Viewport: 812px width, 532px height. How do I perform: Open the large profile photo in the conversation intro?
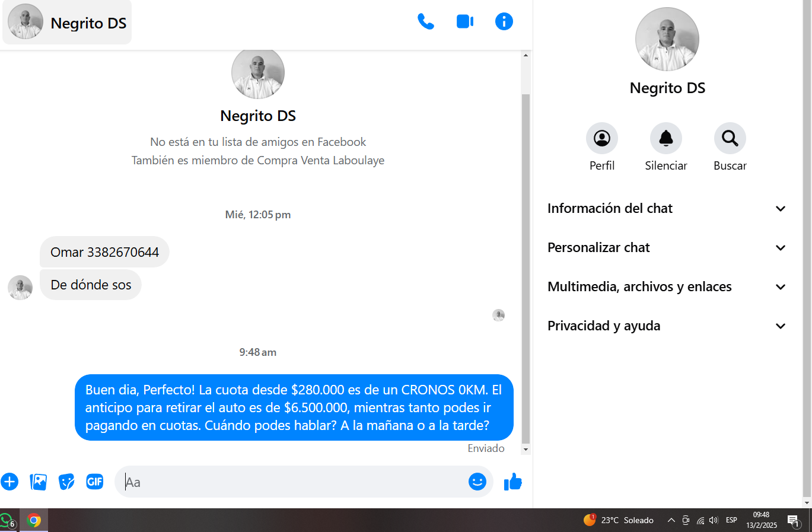258,72
